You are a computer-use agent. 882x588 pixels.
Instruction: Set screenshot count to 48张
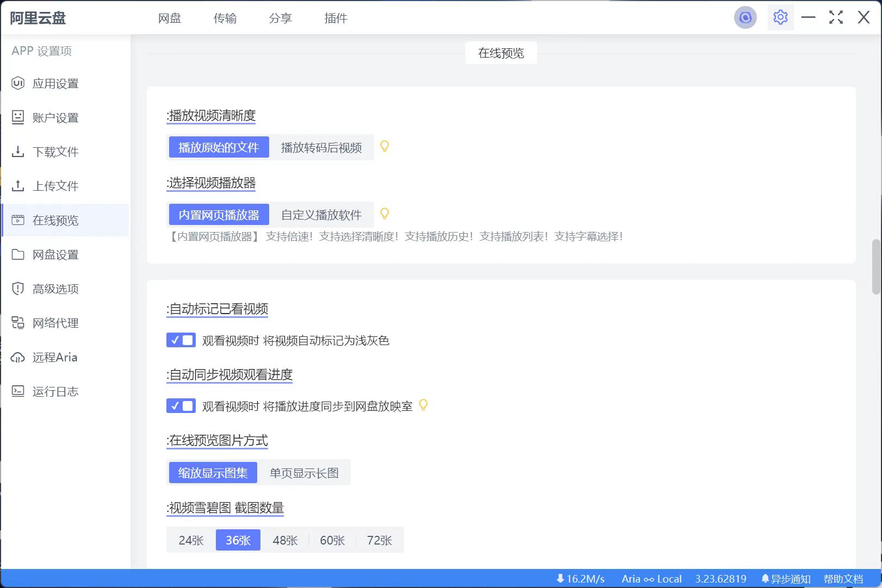[285, 540]
